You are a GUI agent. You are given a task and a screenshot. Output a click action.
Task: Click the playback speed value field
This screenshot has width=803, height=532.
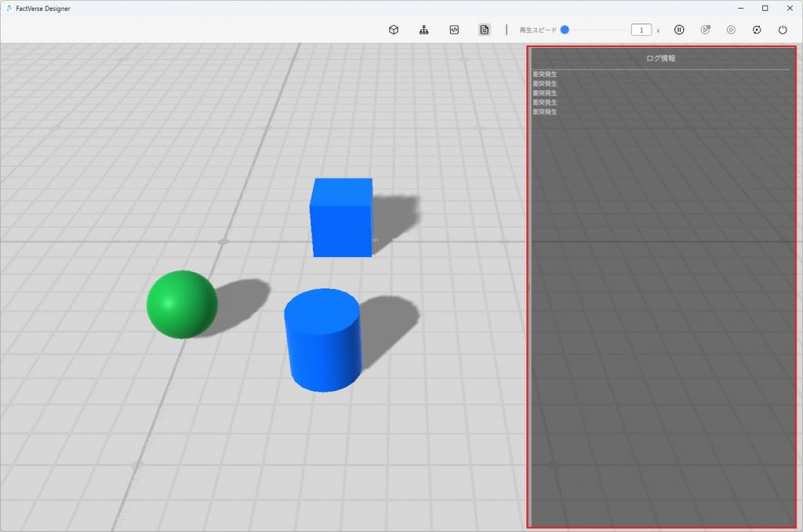click(641, 30)
